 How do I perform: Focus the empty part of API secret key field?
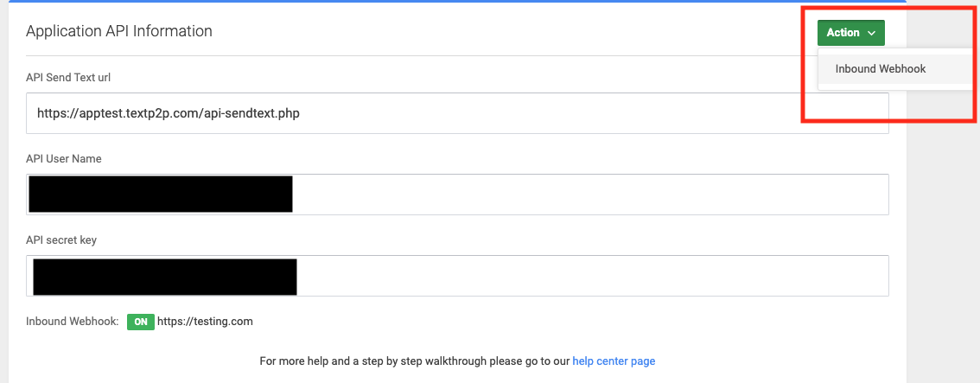tap(592, 276)
